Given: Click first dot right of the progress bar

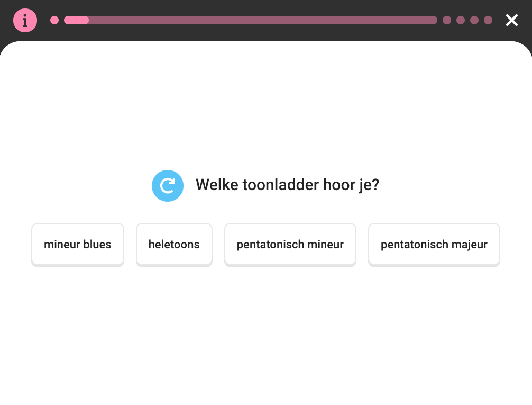Looking at the screenshot, I should [447, 20].
